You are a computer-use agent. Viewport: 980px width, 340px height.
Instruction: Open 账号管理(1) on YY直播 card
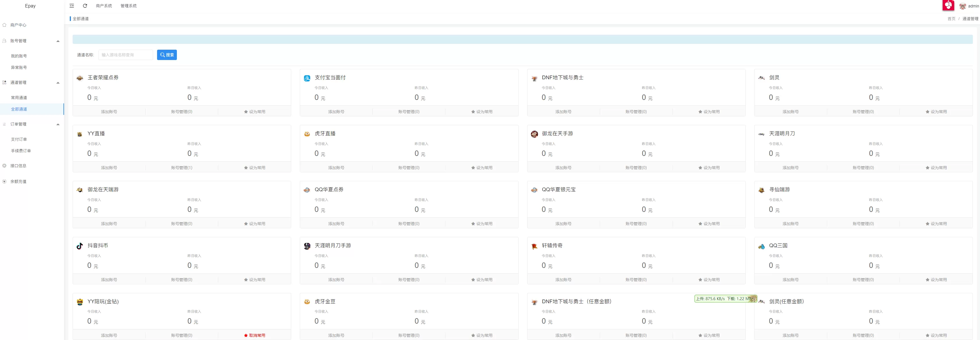[181, 168]
